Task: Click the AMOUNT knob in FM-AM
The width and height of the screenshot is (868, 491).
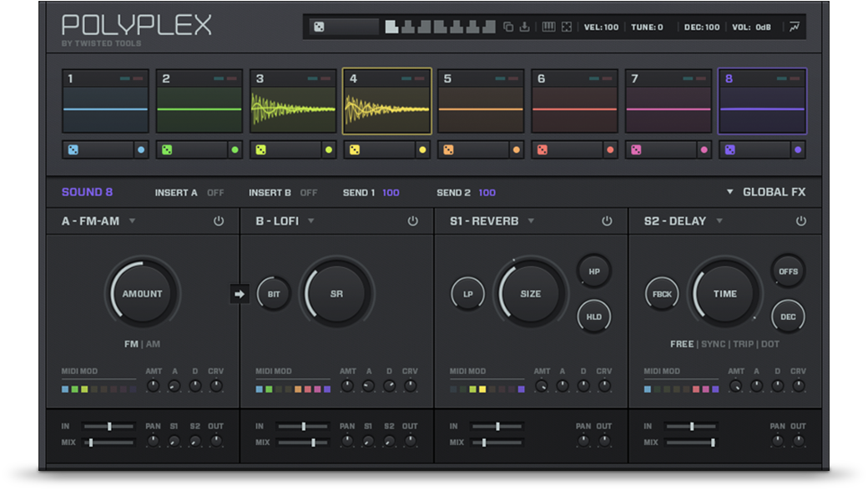Action: [x=142, y=293]
